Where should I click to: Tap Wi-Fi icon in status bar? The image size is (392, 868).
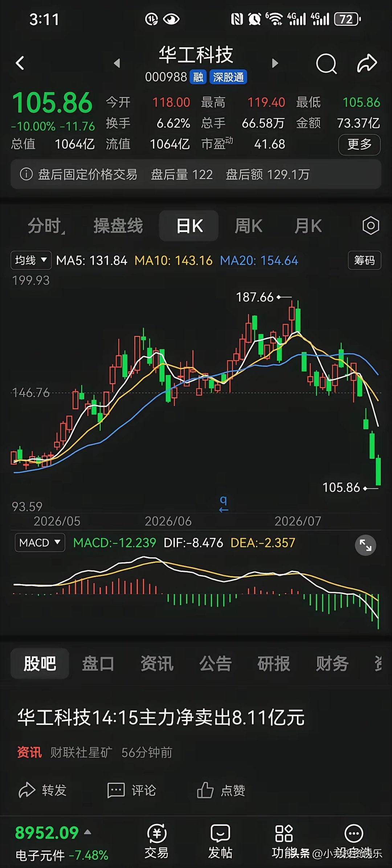[x=274, y=19]
